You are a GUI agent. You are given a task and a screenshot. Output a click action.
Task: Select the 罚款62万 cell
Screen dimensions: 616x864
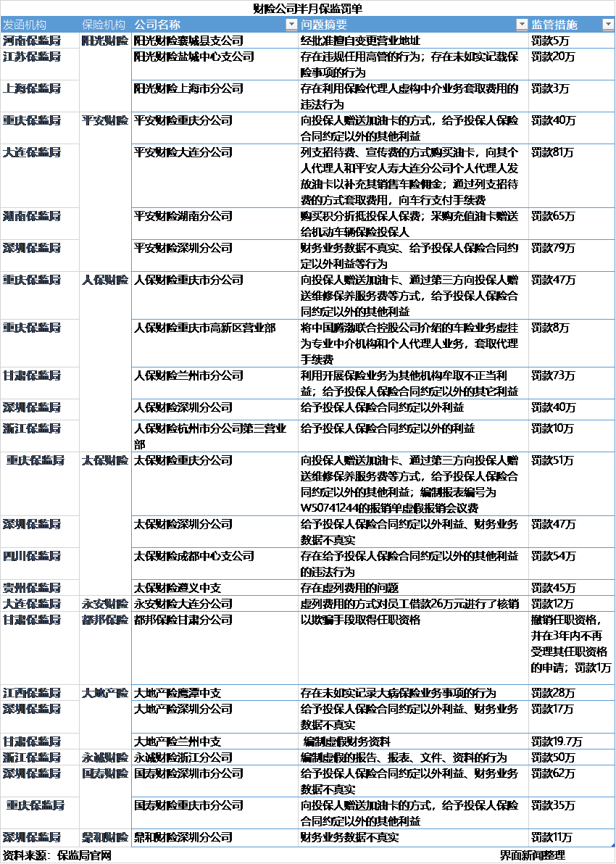(571, 781)
